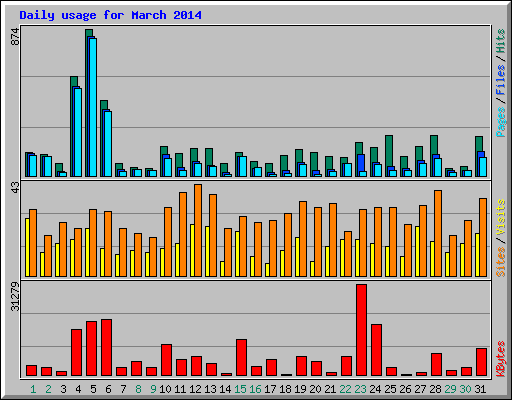Click the red KBytes bar for day 15

pyautogui.click(x=241, y=358)
